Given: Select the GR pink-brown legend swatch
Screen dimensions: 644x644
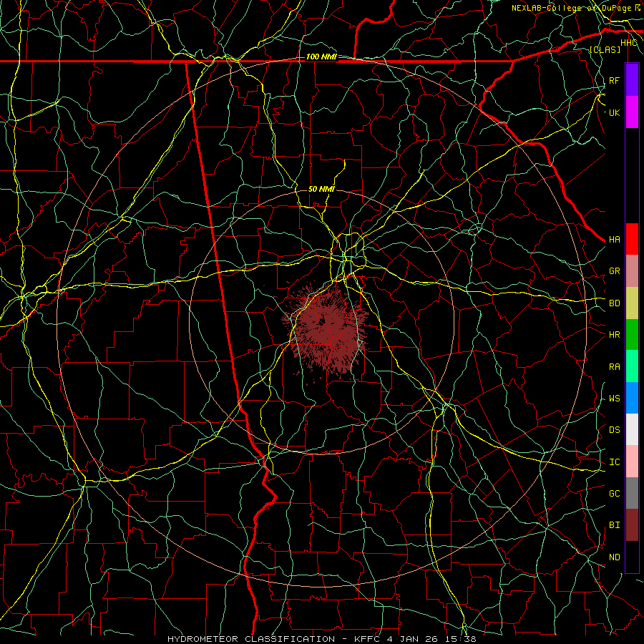Looking at the screenshot, I should 632,271.
